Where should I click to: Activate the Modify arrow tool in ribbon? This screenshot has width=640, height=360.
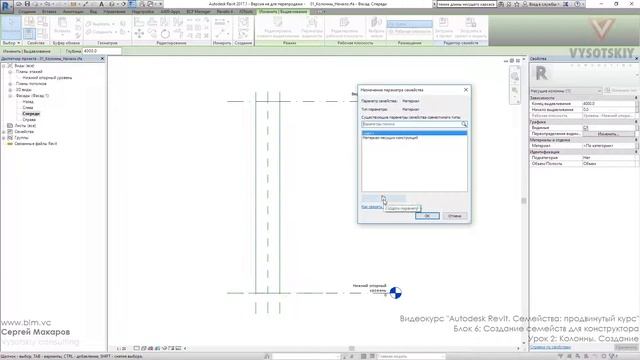point(11,26)
